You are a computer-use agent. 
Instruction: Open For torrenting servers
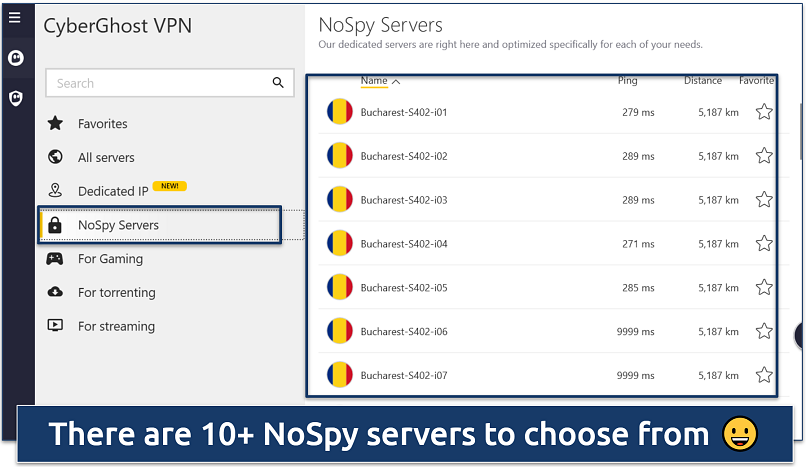pos(116,293)
